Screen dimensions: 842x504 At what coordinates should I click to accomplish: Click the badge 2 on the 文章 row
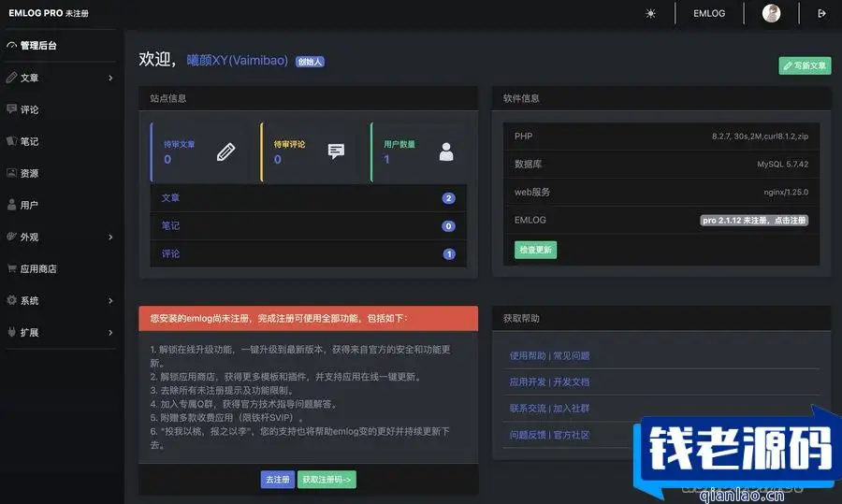coord(448,198)
